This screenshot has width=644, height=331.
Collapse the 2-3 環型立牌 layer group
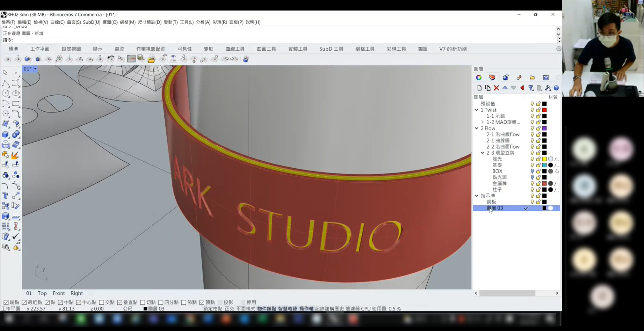pyautogui.click(x=483, y=153)
